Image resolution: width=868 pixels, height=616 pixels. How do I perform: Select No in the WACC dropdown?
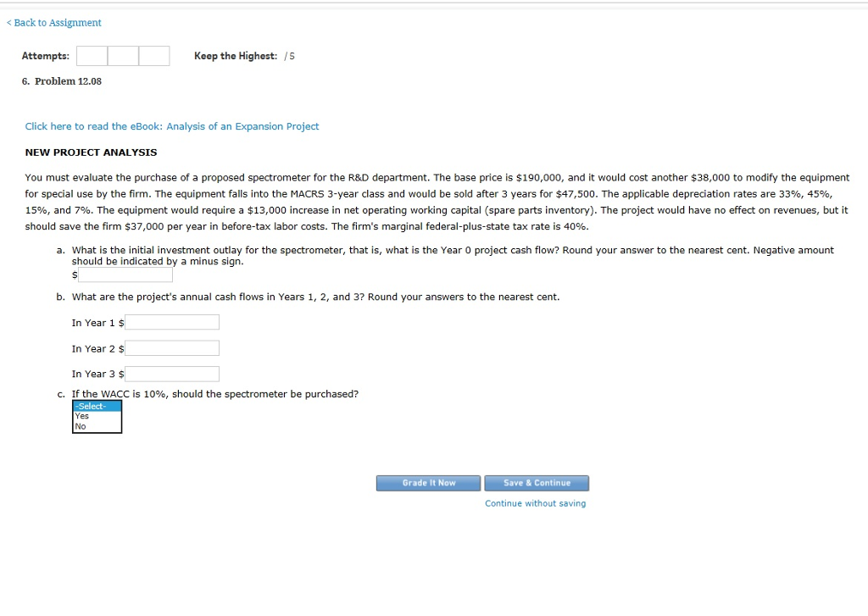(96, 425)
